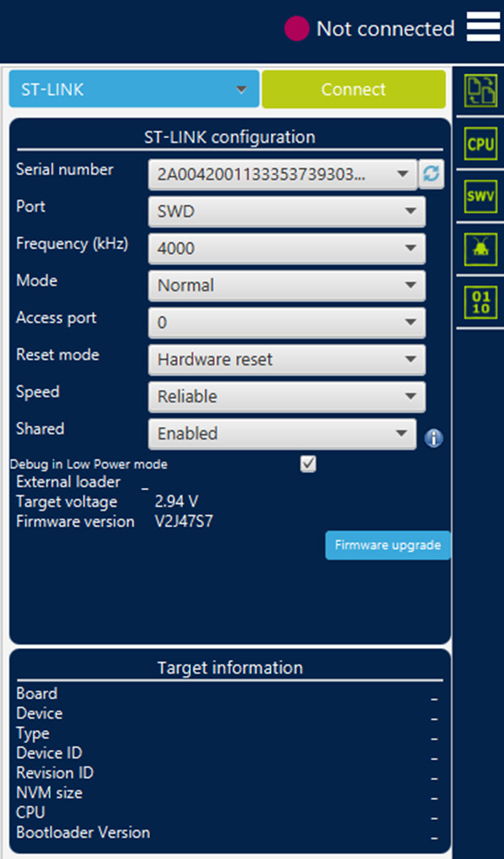Click the info icon beside Shared

click(434, 438)
